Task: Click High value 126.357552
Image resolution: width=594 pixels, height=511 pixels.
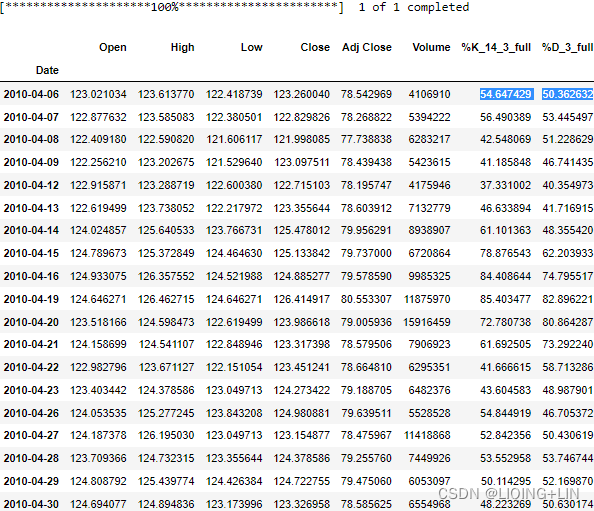Action: pyautogui.click(x=166, y=276)
